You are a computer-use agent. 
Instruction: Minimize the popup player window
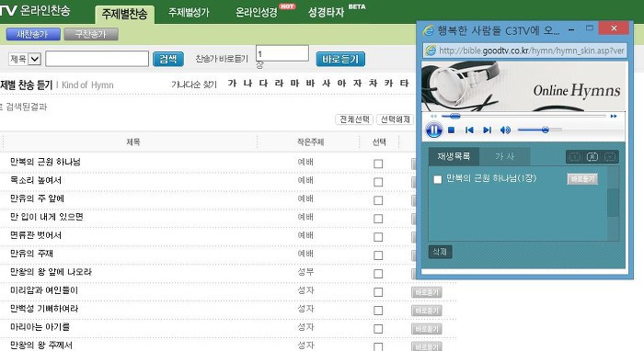[571, 29]
